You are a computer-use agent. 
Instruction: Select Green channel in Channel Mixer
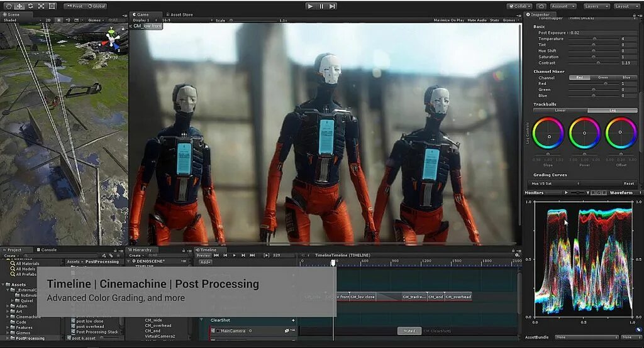pyautogui.click(x=603, y=77)
